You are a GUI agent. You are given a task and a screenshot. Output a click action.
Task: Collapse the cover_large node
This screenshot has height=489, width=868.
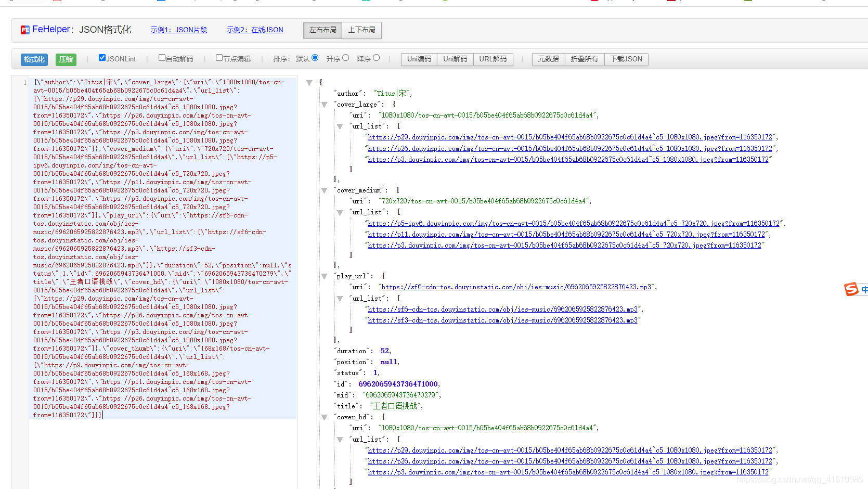point(324,105)
